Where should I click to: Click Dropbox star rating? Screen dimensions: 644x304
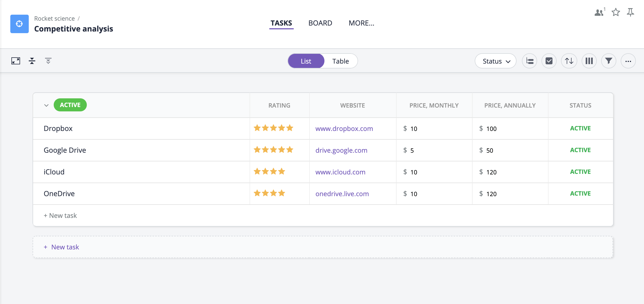point(273,128)
